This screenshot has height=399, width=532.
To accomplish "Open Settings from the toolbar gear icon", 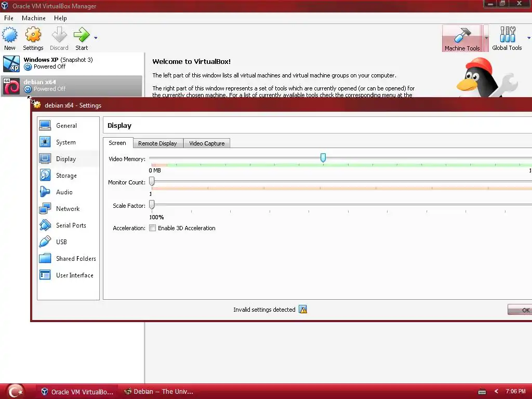I will click(33, 35).
